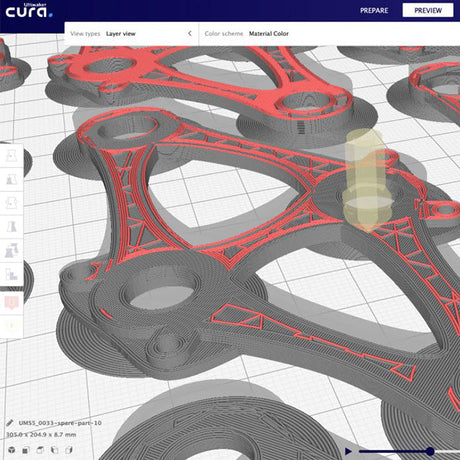This screenshot has width=460, height=460.
Task: Choose the red extruder 1 button
Action: [11, 302]
